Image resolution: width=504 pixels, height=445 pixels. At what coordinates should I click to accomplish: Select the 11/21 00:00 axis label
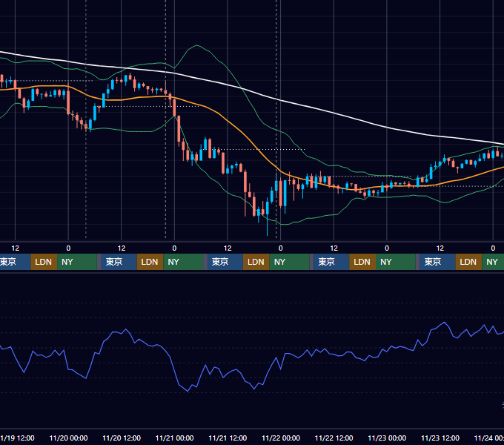[174, 438]
